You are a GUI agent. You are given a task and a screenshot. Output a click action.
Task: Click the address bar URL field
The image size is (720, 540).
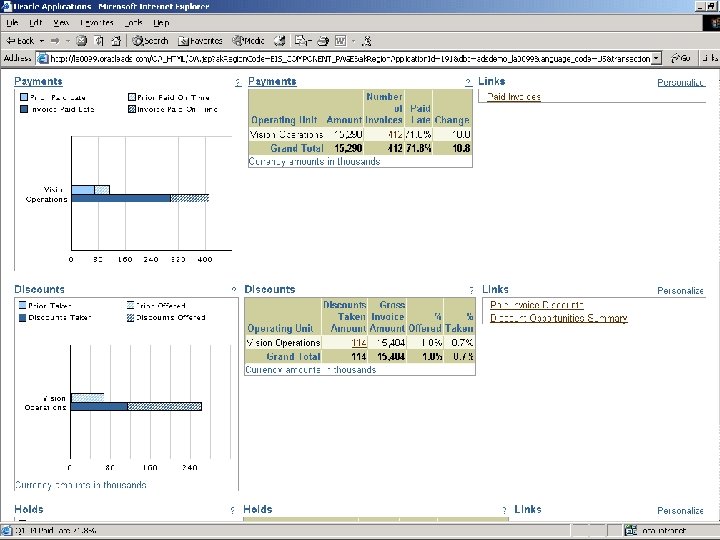[344, 58]
